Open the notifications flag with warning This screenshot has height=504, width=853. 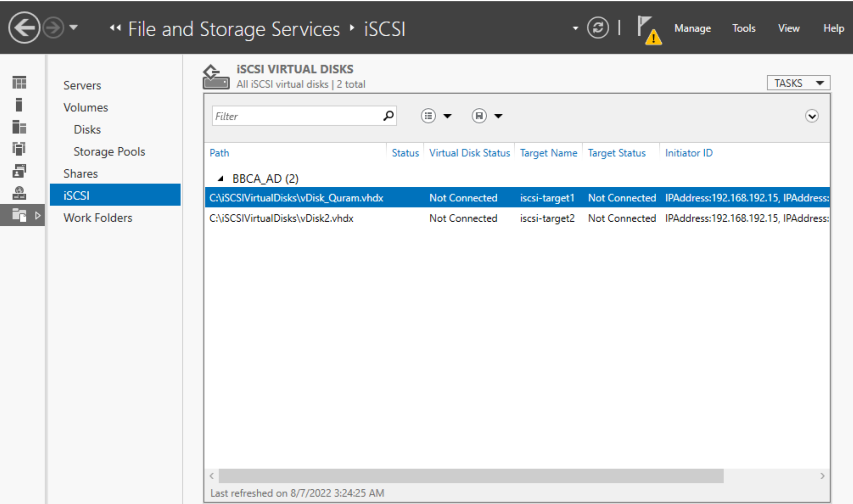[x=649, y=30]
